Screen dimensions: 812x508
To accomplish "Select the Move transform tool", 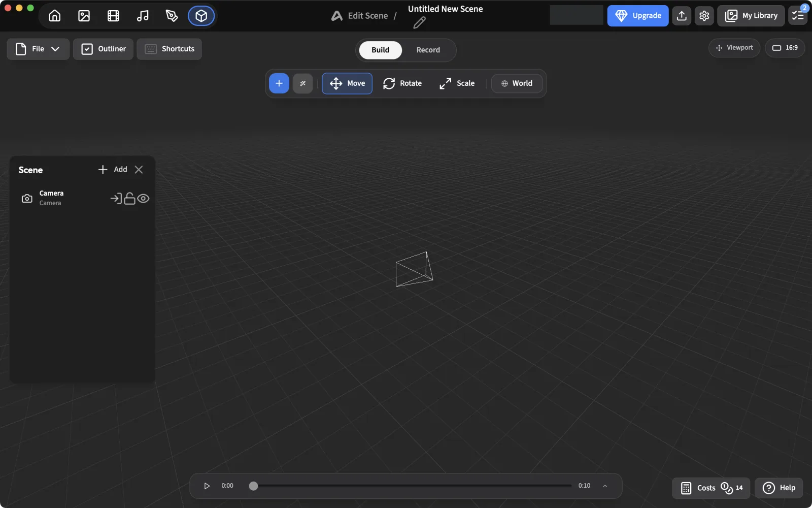I will pos(347,83).
